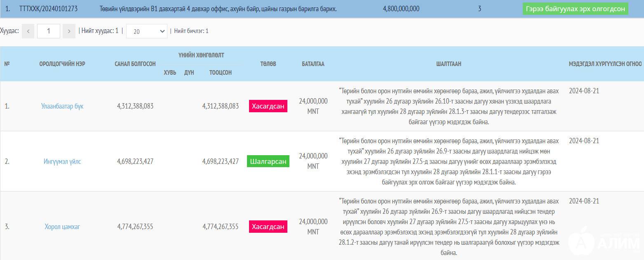
Task: Open the 'Ингүүмэл үйлс' participant link
Action: pyautogui.click(x=62, y=161)
